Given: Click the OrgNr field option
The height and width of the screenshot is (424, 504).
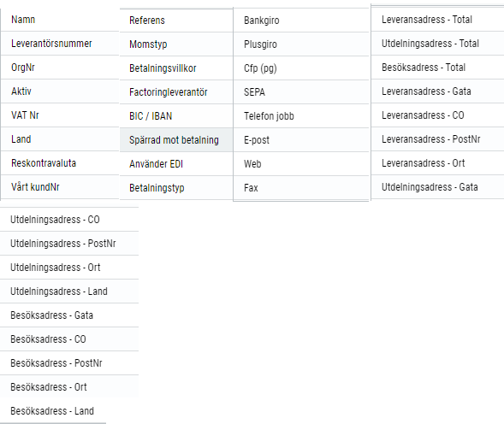Looking at the screenshot, I should pos(60,68).
